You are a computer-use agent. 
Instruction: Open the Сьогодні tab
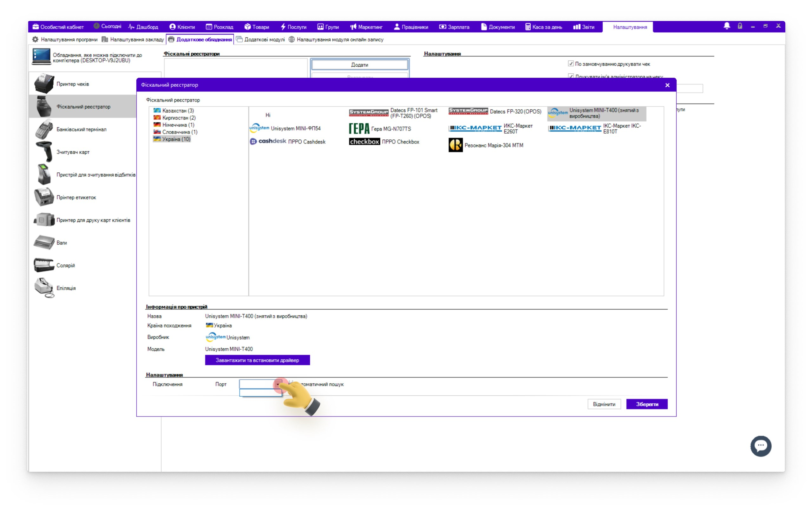[x=107, y=27]
